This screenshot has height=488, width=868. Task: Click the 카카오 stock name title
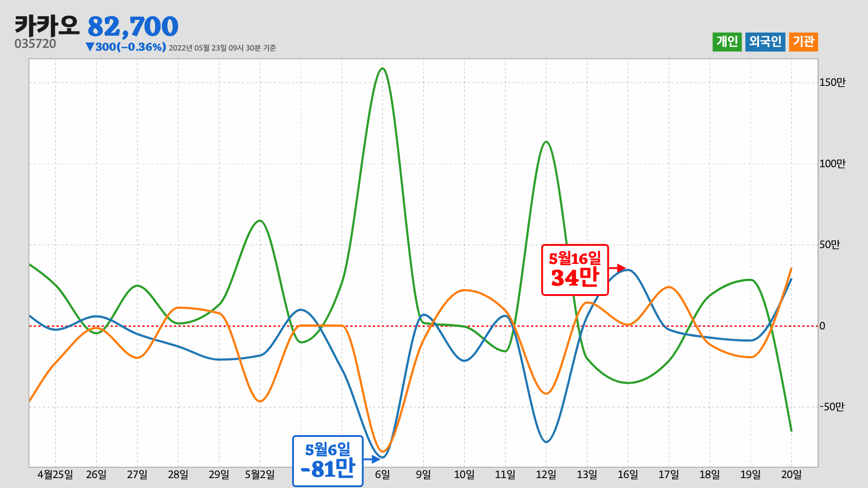pos(47,26)
